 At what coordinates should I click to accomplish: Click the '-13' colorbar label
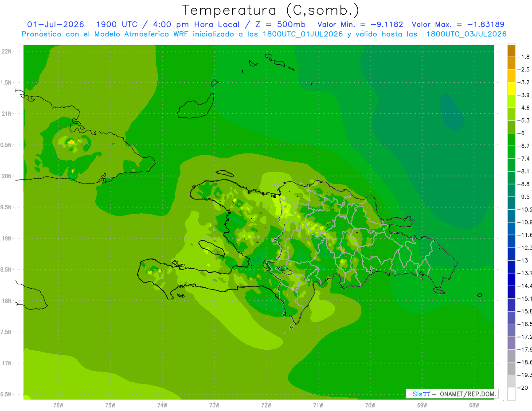(522, 260)
